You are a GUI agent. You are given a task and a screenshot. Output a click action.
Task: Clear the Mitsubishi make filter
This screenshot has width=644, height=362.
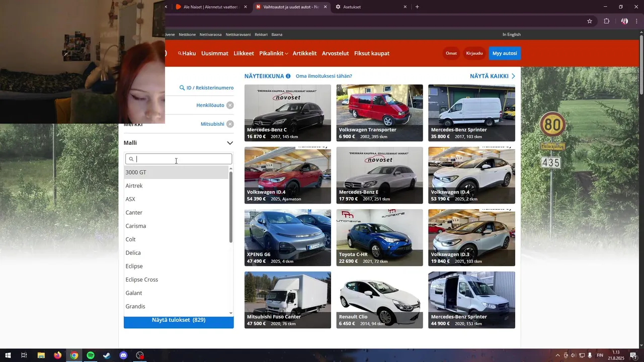click(x=230, y=124)
